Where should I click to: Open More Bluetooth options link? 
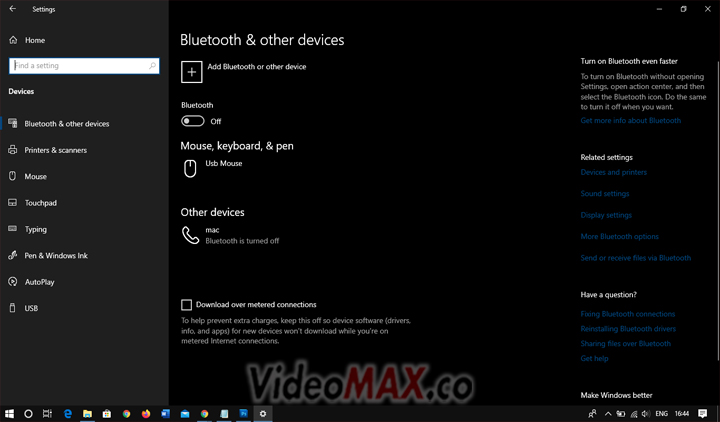619,236
